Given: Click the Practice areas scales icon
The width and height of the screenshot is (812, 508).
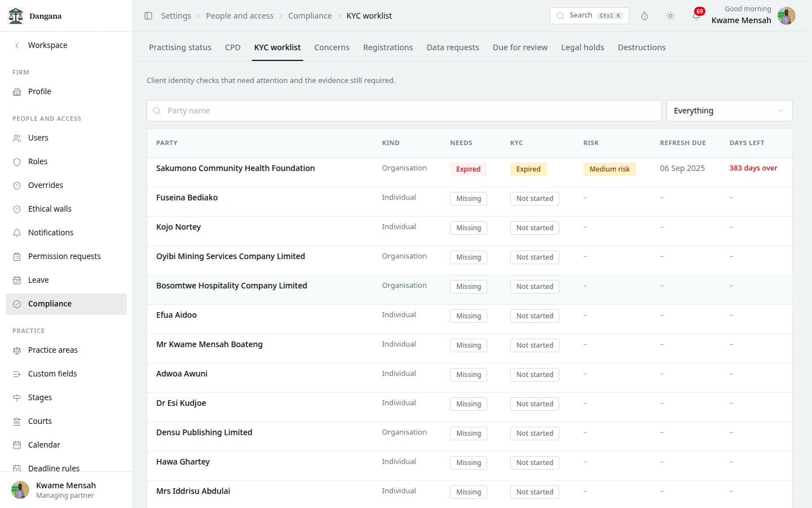Looking at the screenshot, I should click(17, 350).
